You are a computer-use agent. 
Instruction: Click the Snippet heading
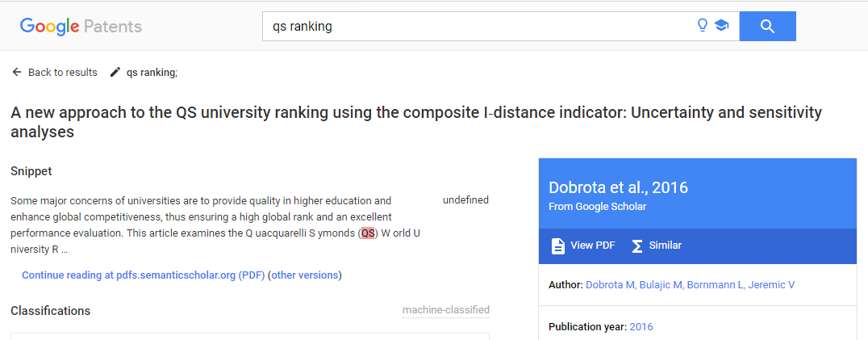tap(31, 171)
